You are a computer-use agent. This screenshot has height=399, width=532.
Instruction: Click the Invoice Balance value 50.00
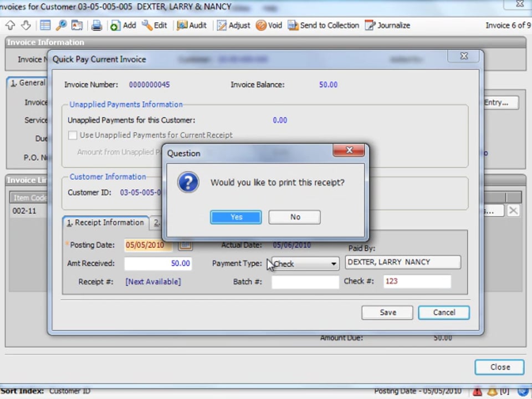point(328,85)
